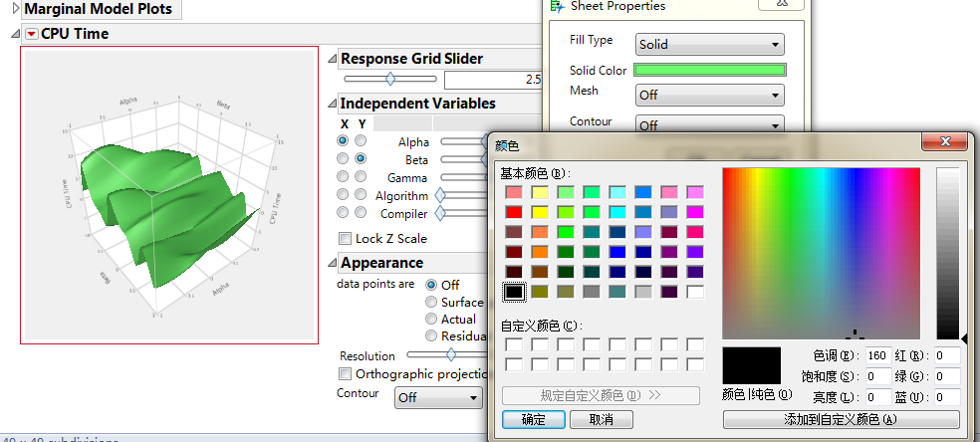The height and width of the screenshot is (442, 980).
Task: Click the Resolution slider thumb
Action: 451,354
